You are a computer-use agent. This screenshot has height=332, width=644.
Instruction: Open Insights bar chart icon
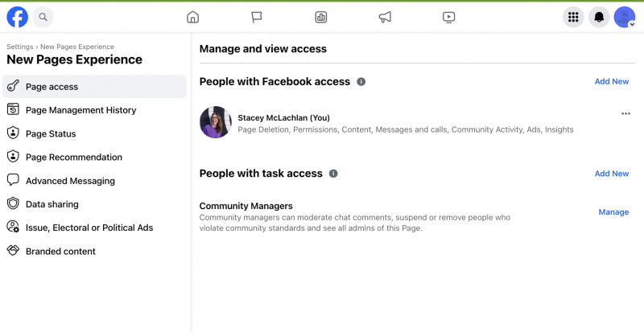(320, 17)
